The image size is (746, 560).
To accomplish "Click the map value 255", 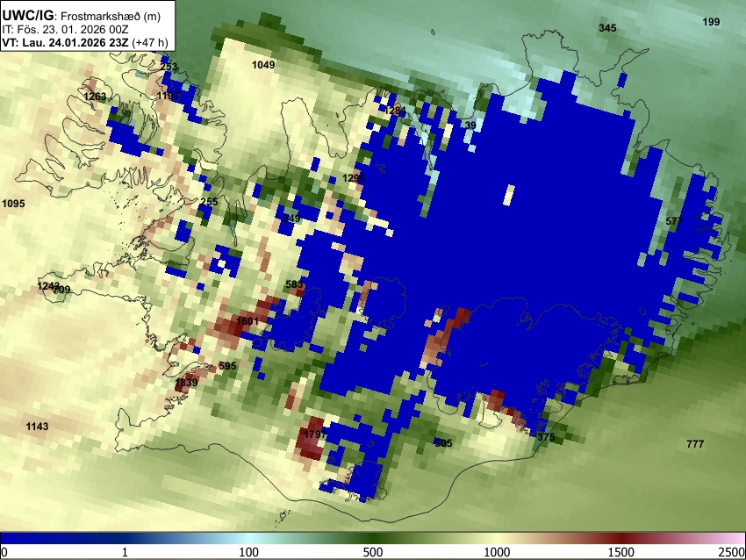I will (209, 202).
